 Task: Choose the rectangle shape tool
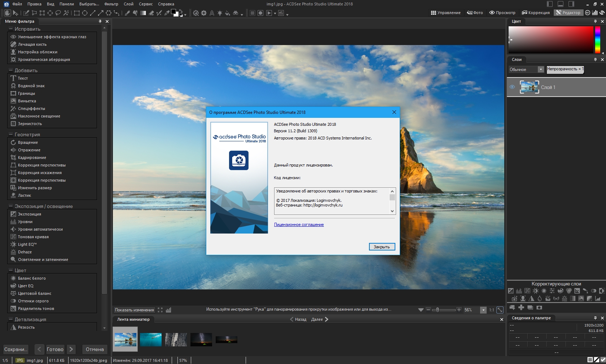77,13
